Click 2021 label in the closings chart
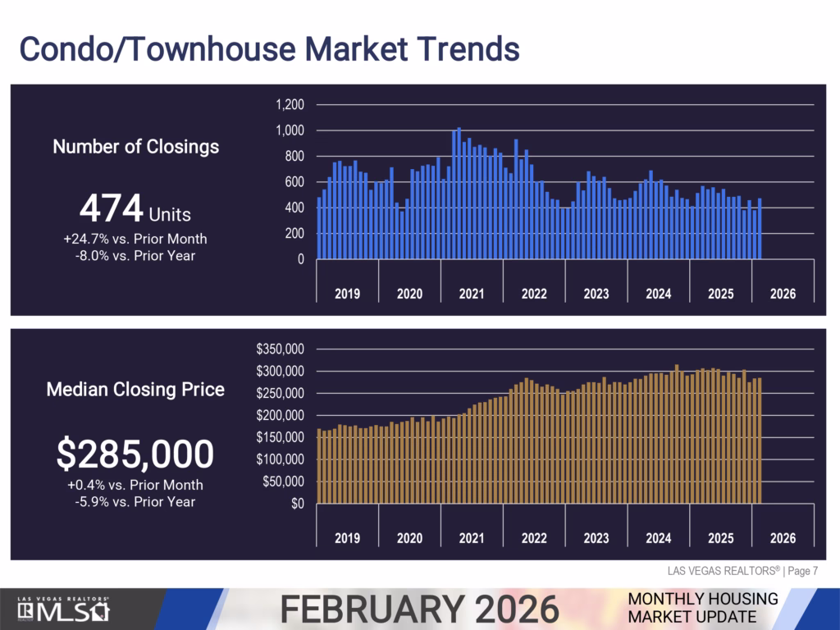This screenshot has height=630, width=840. [472, 294]
